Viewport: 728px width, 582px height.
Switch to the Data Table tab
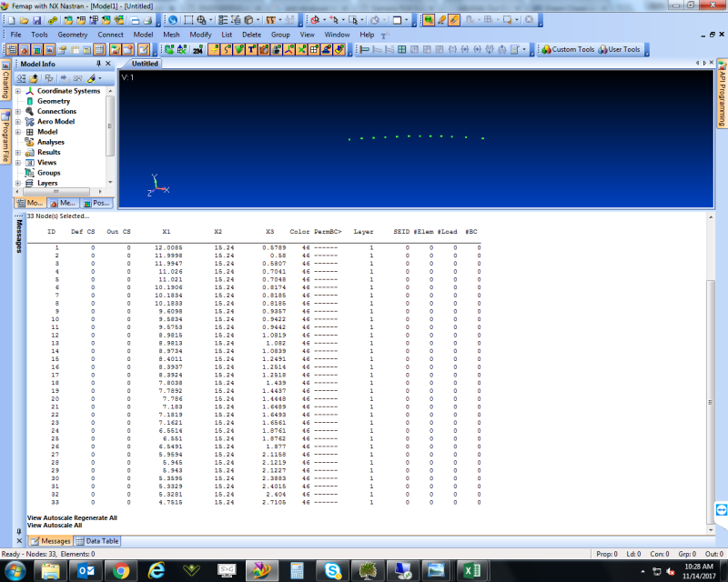(98, 541)
